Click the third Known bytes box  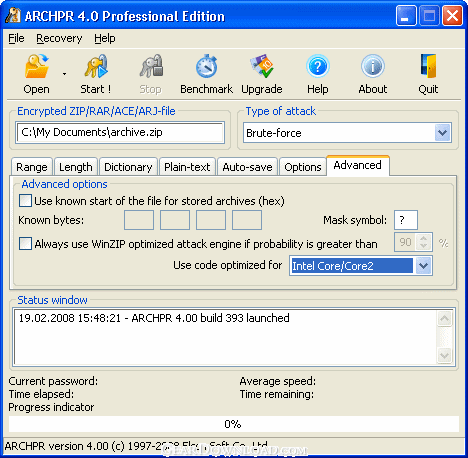[211, 220]
